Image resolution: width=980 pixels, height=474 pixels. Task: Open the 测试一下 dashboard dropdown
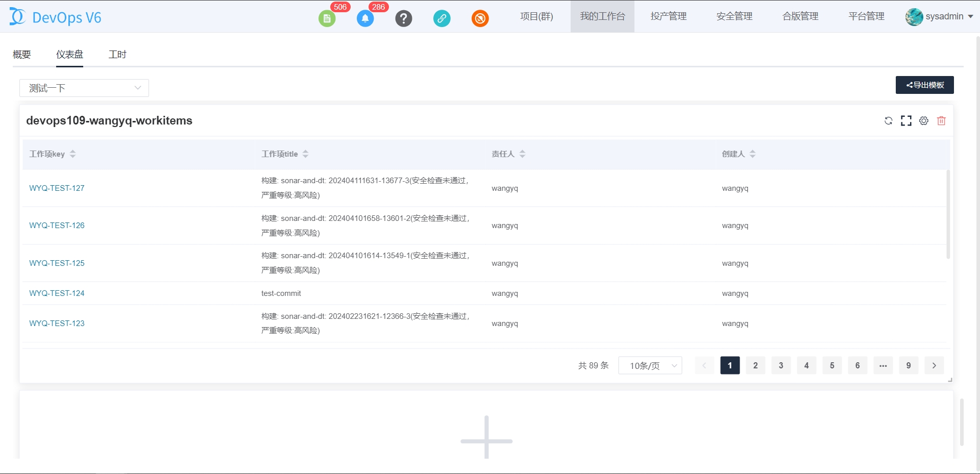pyautogui.click(x=84, y=88)
